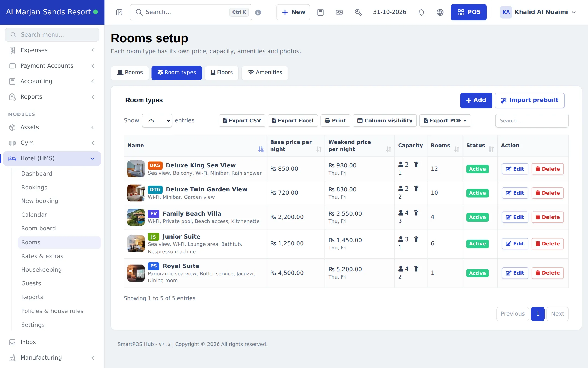This screenshot has height=368, width=588.
Task: Click the New button in top bar
Action: pyautogui.click(x=293, y=12)
